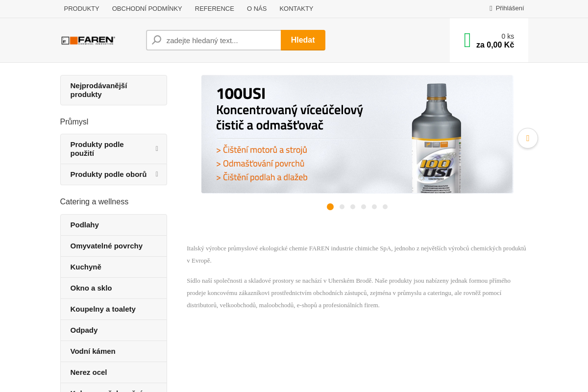Viewport: 588px width, 392px height.
Task: Open the KONTAKTY menu
Action: [x=296, y=8]
